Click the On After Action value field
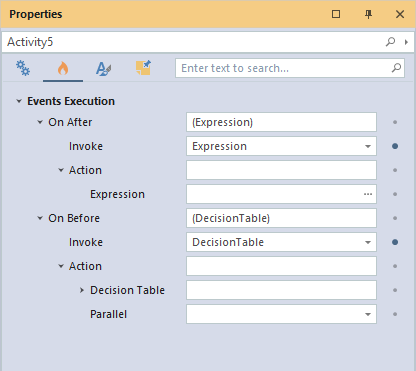 point(281,170)
